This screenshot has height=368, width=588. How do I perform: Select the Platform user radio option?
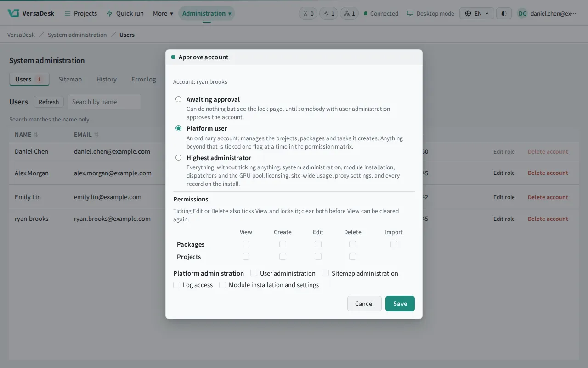(178, 128)
